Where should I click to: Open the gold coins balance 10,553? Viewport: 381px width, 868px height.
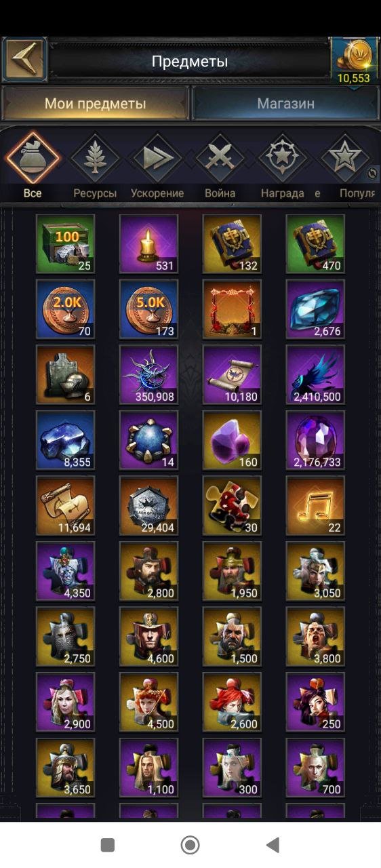[x=354, y=62]
